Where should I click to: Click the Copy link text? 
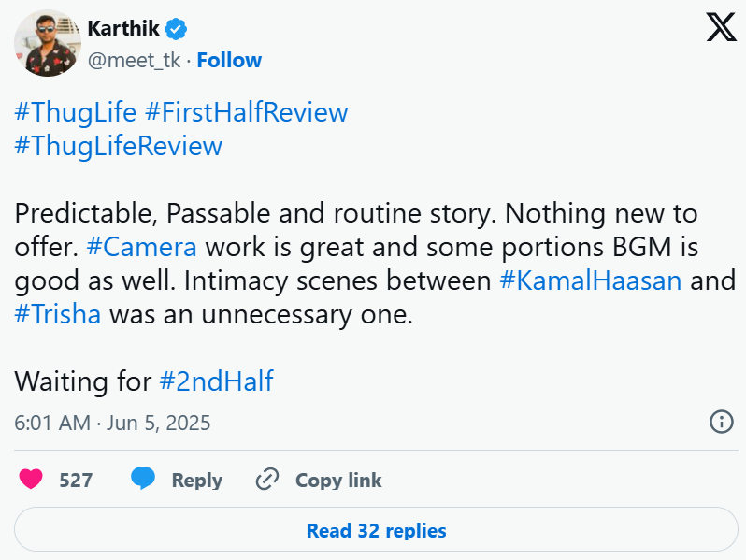tap(338, 481)
